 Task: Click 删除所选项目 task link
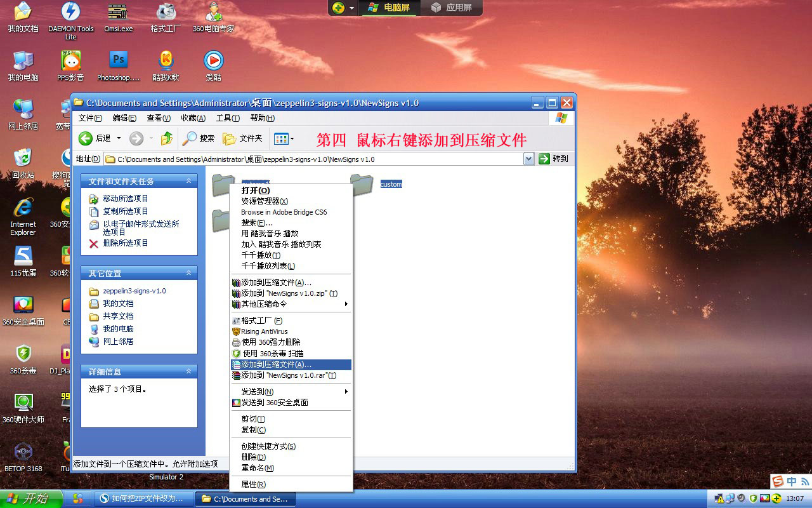[126, 243]
